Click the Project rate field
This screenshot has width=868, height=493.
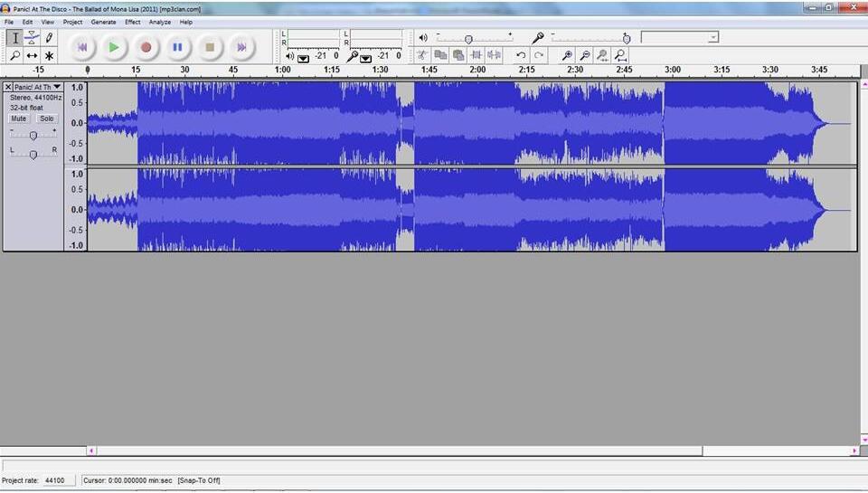click(x=55, y=480)
